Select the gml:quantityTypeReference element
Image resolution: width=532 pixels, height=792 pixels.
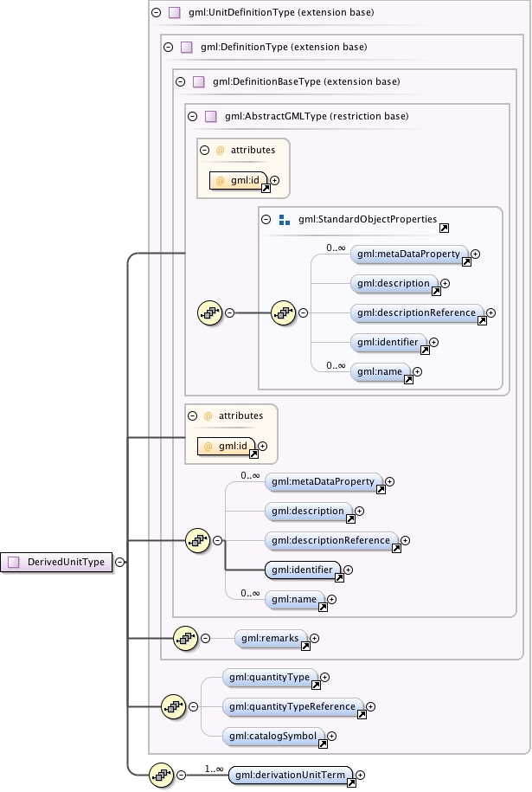[x=292, y=706]
